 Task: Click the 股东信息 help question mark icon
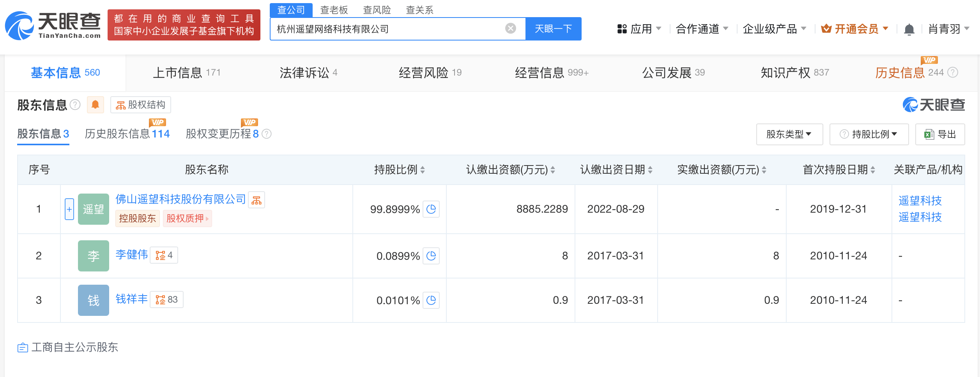[x=75, y=105]
